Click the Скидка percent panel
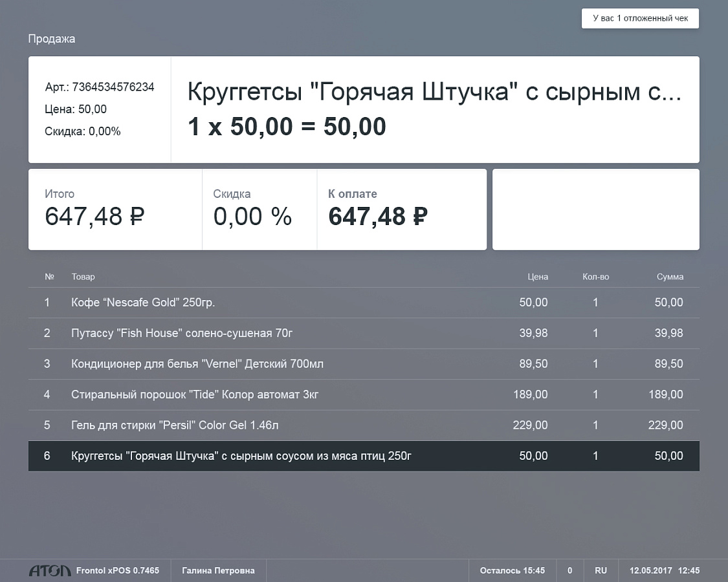The height and width of the screenshot is (582, 728). point(259,210)
